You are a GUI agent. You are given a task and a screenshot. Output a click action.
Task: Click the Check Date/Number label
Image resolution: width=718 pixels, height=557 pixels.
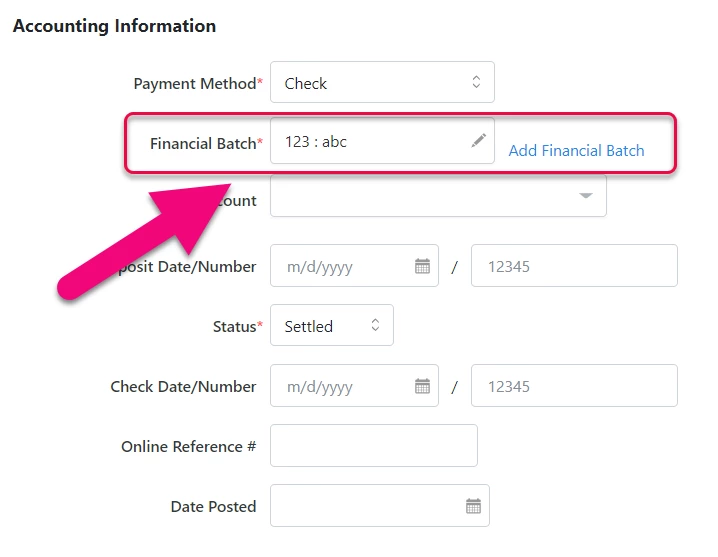pyautogui.click(x=183, y=387)
